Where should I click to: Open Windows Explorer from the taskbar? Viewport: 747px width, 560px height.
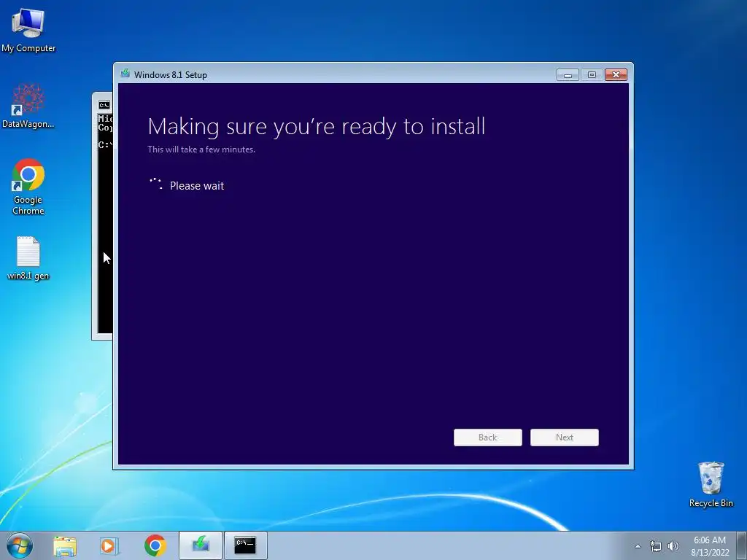pos(65,545)
